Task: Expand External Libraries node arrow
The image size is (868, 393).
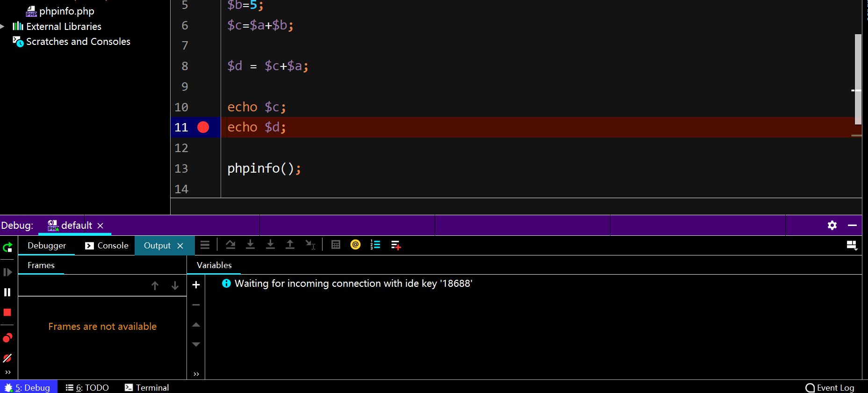Action: pyautogui.click(x=3, y=27)
